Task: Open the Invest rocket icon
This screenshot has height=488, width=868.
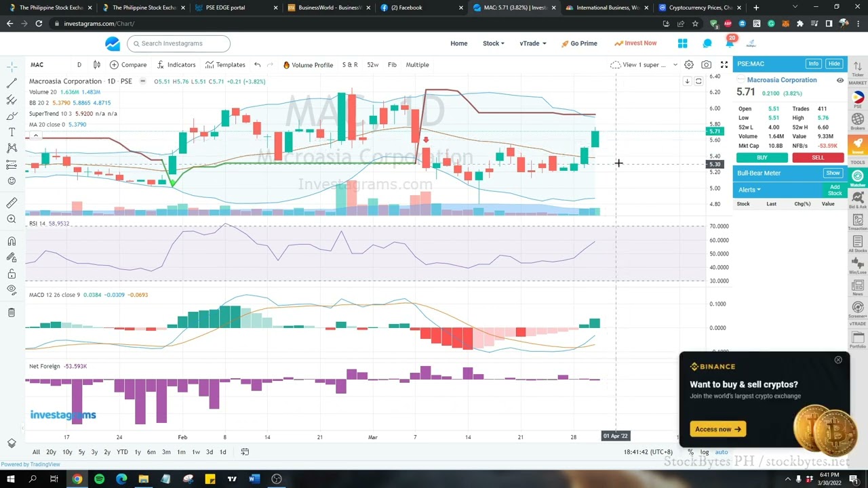Action: (x=858, y=144)
